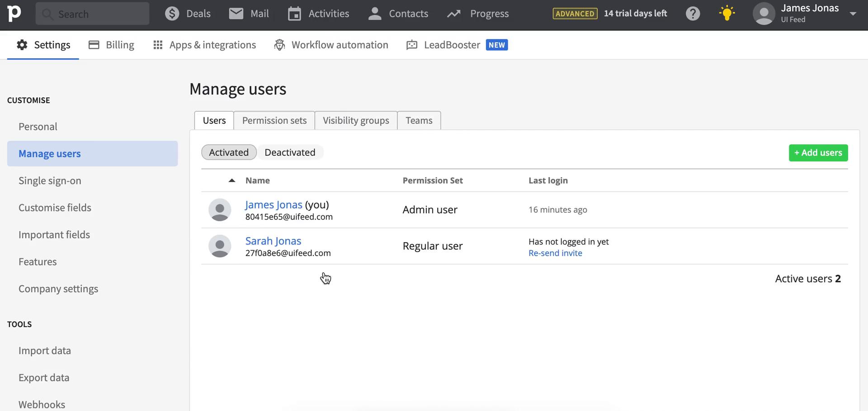Viewport: 868px width, 411px height.
Task: Open Single sign-on in sidebar
Action: 50,181
